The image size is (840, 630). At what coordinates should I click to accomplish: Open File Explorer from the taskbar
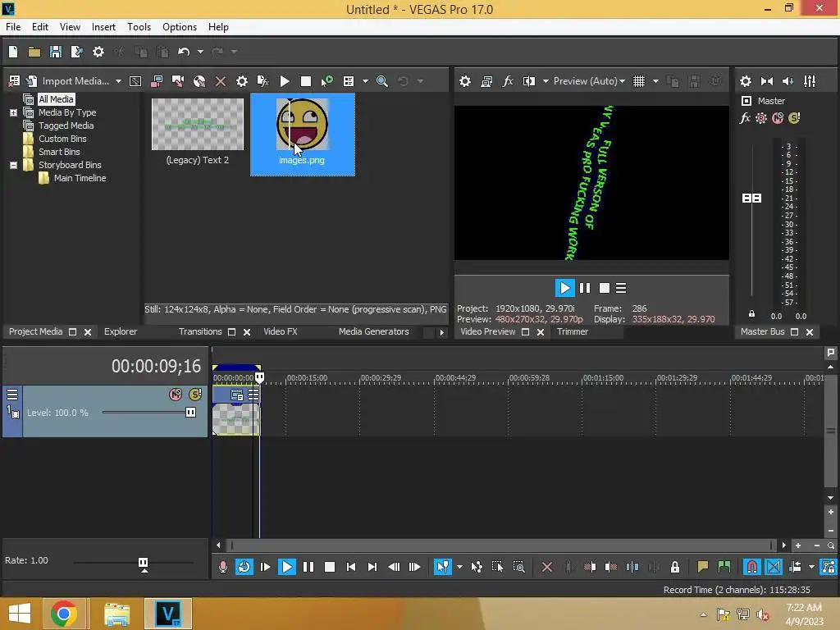[x=116, y=614]
